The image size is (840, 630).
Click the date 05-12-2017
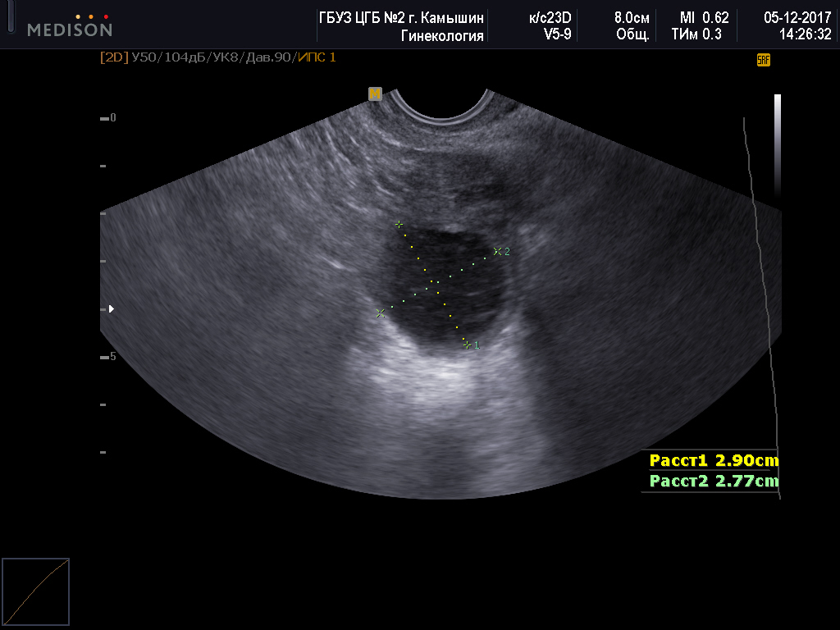pyautogui.click(x=797, y=18)
